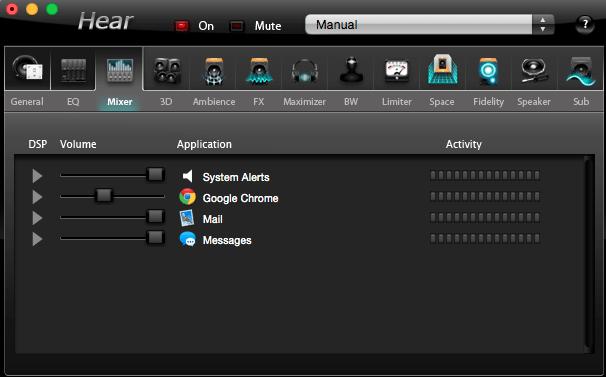Click the Google Chrome volume slider knob
This screenshot has width=606, height=377.
[x=104, y=196]
